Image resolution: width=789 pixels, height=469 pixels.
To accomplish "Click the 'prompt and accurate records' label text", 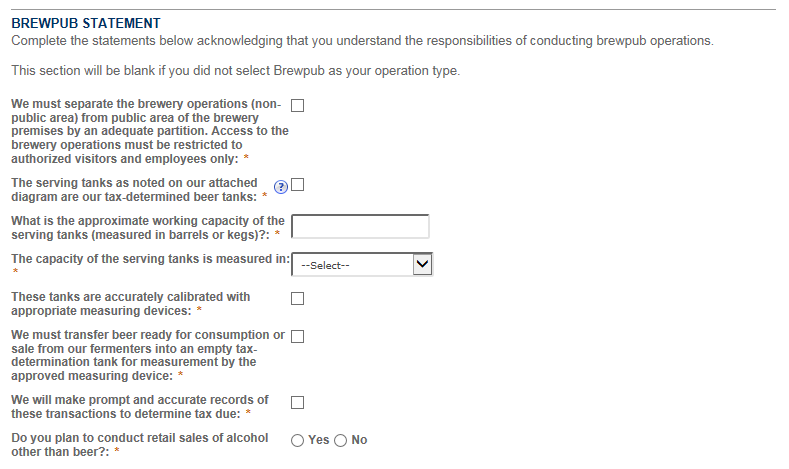I will (139, 406).
